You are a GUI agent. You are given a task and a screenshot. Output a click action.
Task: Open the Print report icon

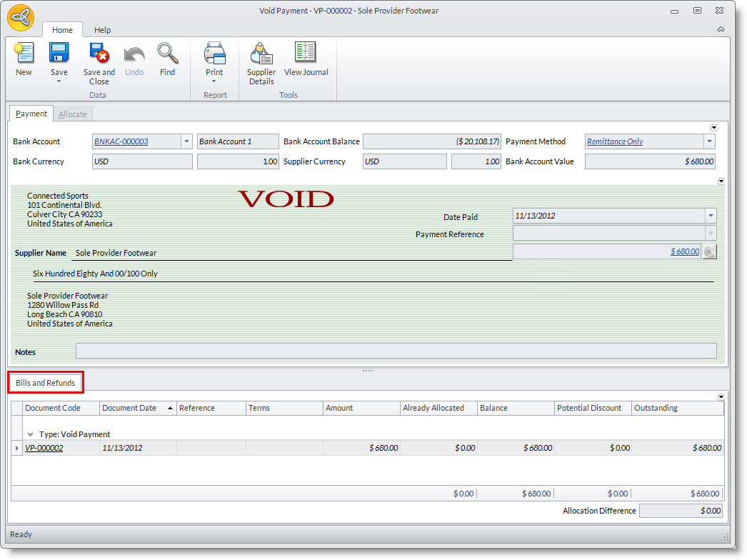click(214, 54)
